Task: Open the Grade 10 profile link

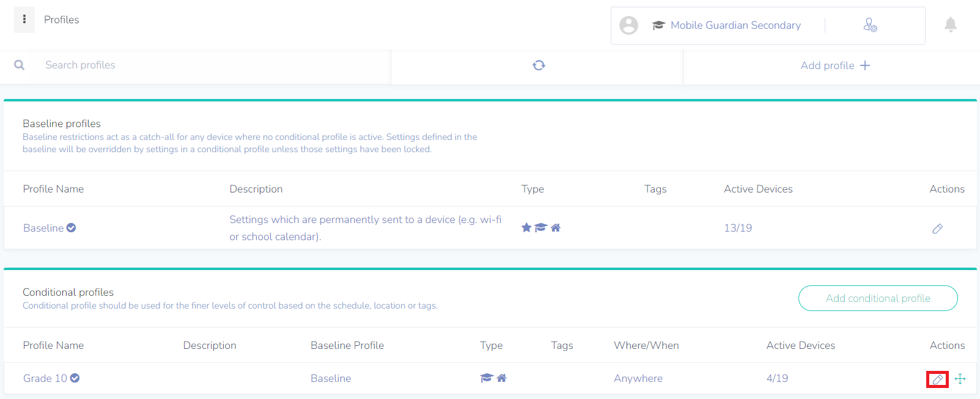Action: (x=45, y=378)
